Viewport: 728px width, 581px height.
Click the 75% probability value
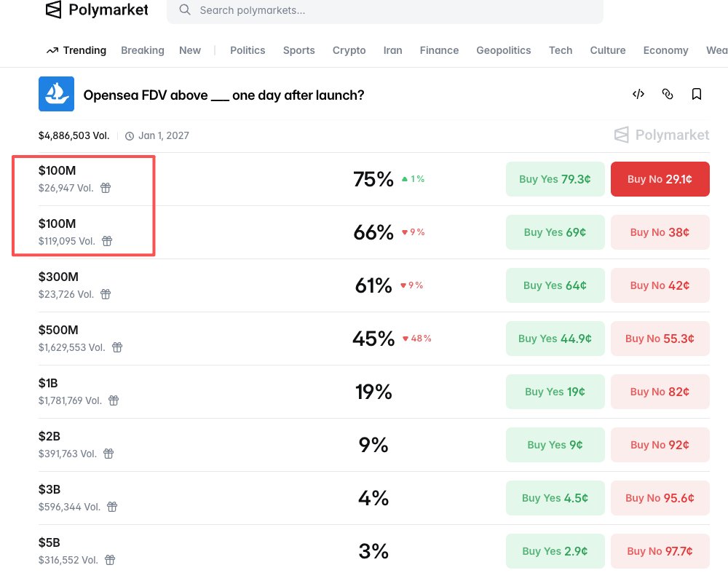[373, 179]
